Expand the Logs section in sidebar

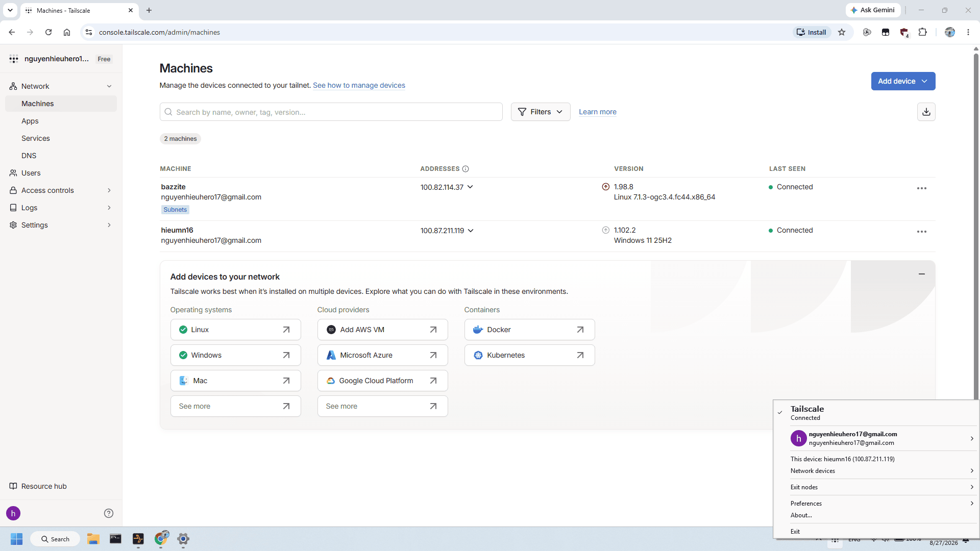coord(109,208)
